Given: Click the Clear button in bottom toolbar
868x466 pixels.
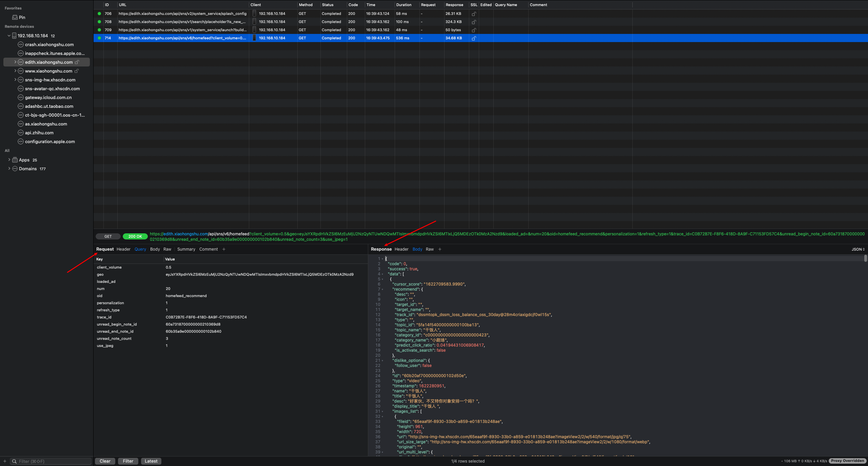Looking at the screenshot, I should coord(105,461).
